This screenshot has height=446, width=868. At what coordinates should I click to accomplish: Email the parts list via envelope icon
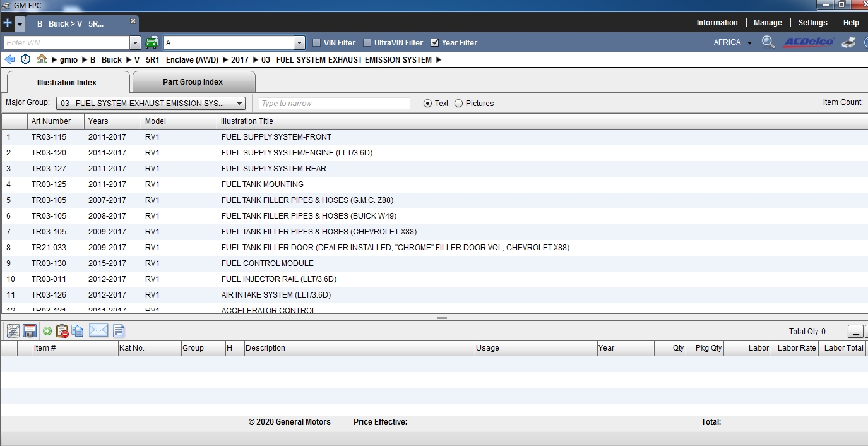[x=98, y=330]
